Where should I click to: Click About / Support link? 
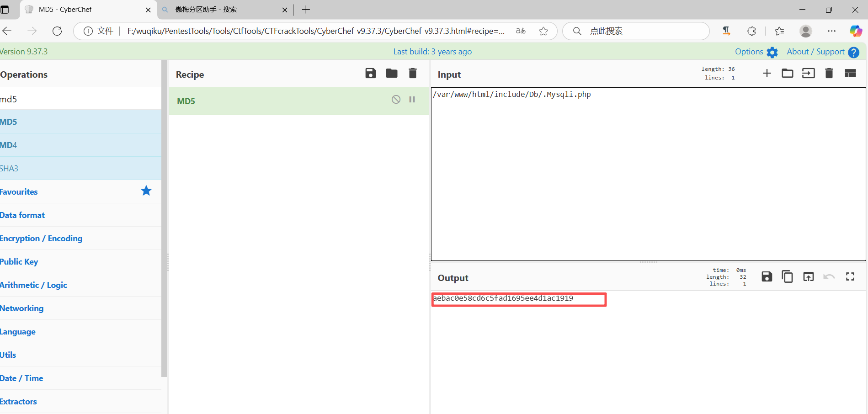[815, 52]
